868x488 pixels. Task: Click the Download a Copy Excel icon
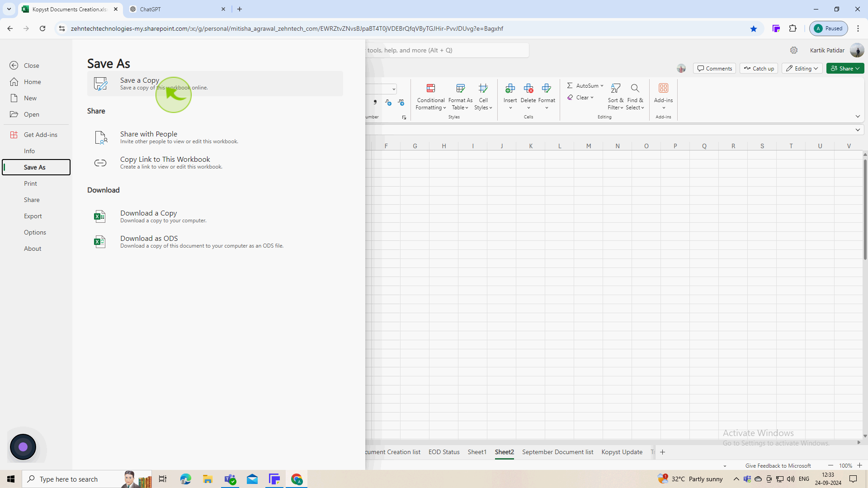click(99, 216)
